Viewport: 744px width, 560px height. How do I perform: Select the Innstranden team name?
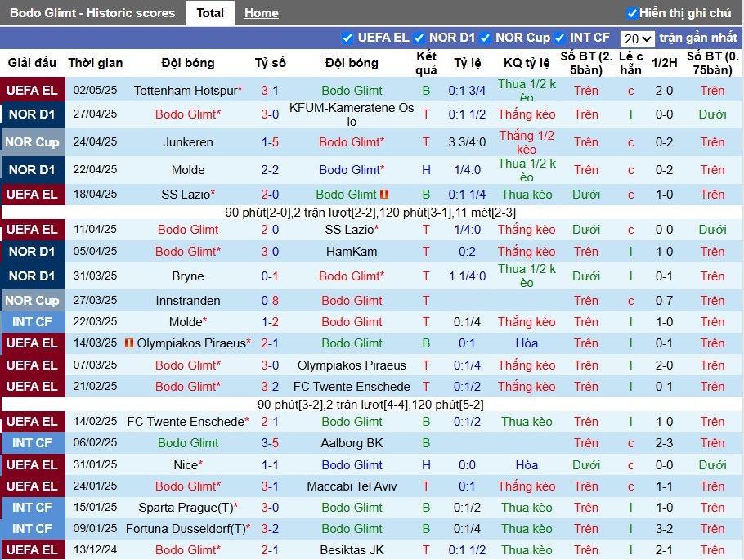(188, 300)
